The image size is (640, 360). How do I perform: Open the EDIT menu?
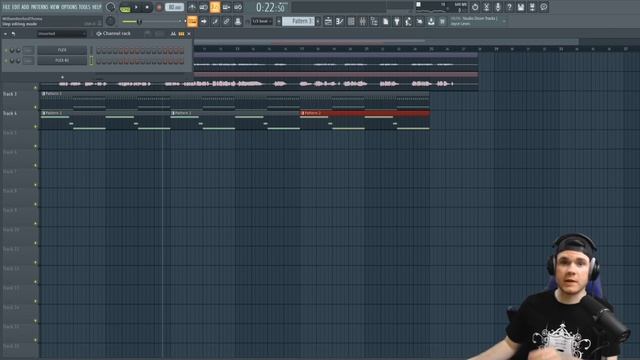pyautogui.click(x=16, y=7)
